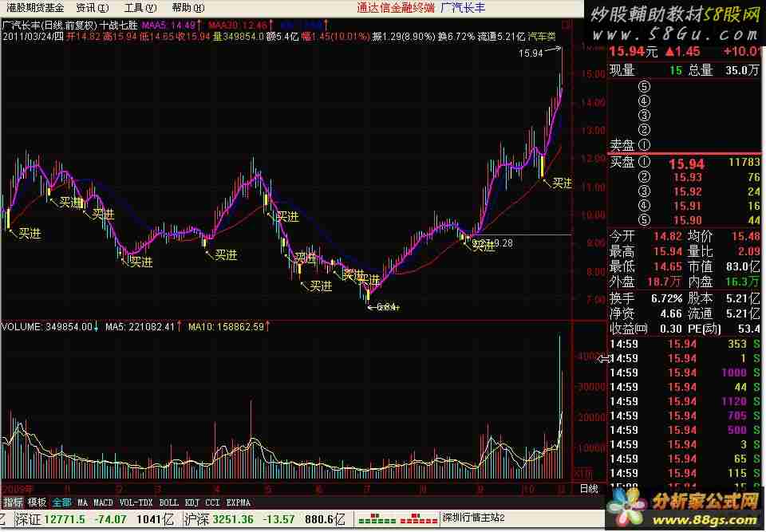Open the 资讯(I) menu

click(93, 8)
